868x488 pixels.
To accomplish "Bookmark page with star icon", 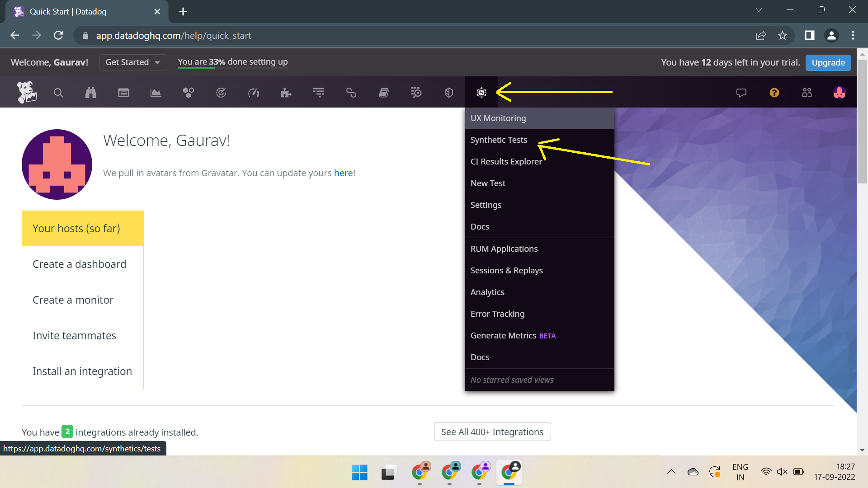I will (783, 35).
